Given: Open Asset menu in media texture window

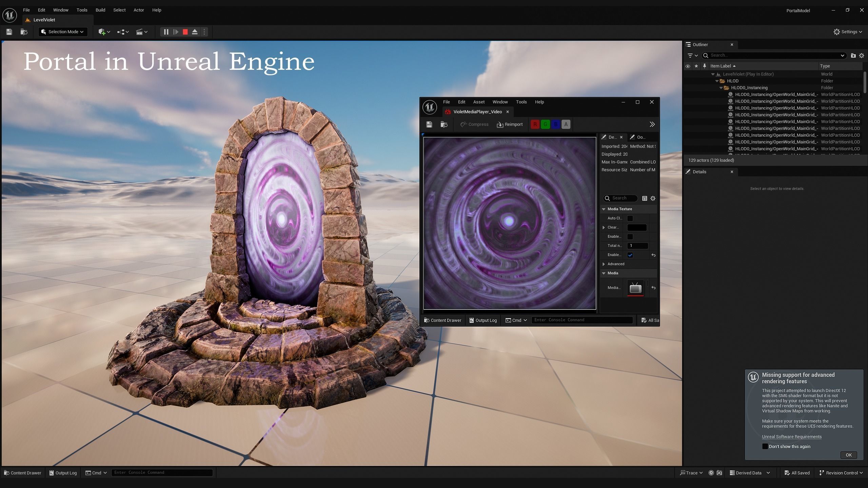Looking at the screenshot, I should coord(479,102).
